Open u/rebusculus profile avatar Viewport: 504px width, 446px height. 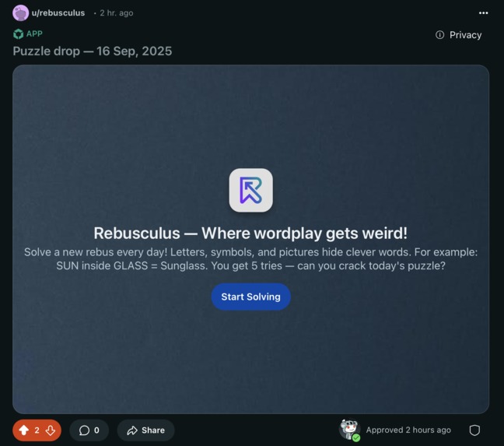pos(20,13)
